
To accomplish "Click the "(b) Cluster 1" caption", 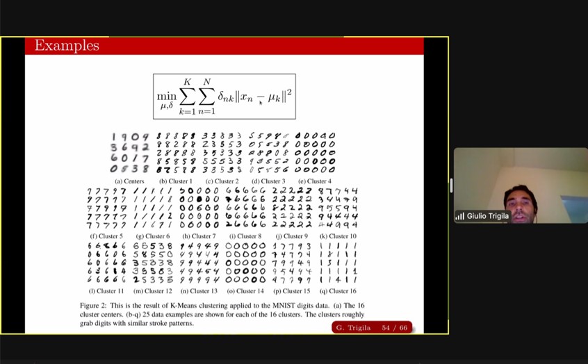I will 176,181.
